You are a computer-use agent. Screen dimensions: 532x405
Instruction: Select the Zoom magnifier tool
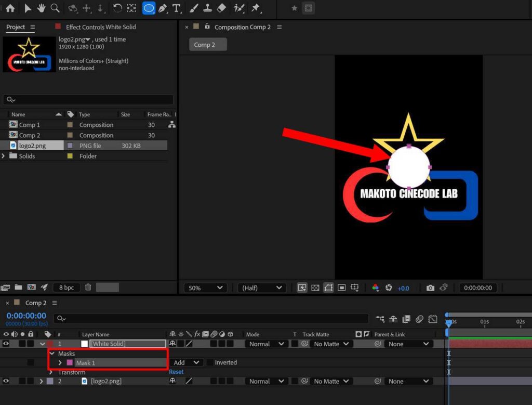point(55,8)
